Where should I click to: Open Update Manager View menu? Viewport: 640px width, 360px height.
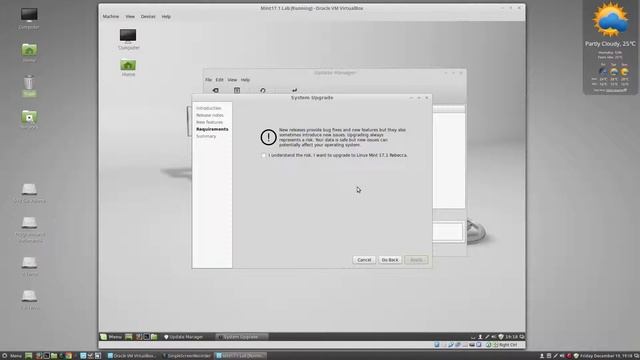[232, 80]
